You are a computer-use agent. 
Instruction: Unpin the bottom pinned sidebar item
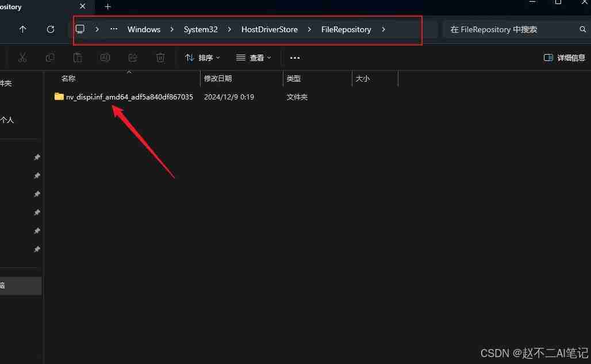37,250
